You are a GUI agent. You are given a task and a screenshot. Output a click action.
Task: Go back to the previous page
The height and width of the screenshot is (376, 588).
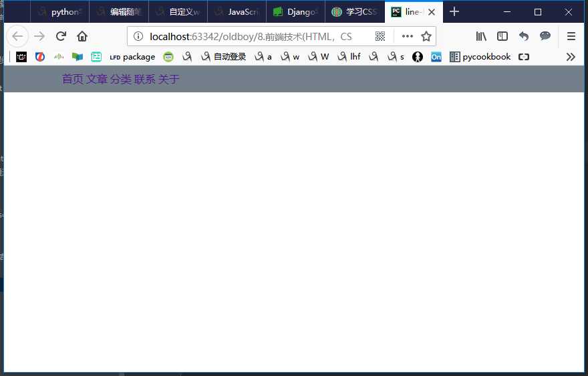point(17,36)
